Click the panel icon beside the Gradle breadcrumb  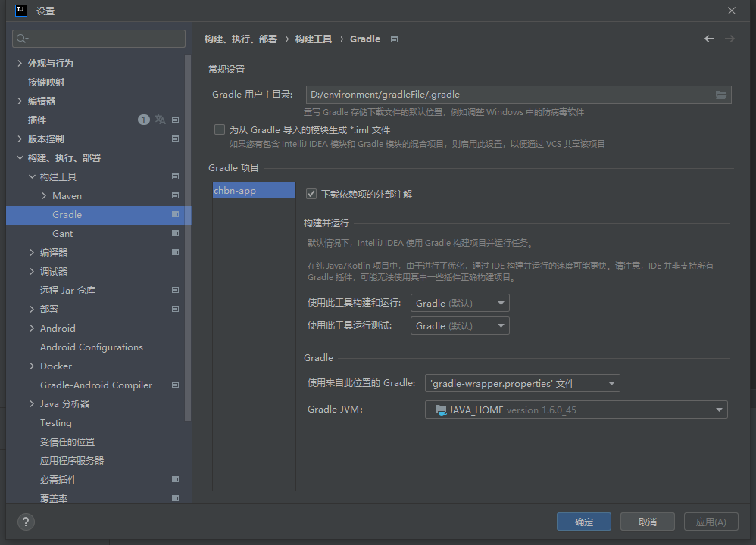pyautogui.click(x=394, y=39)
